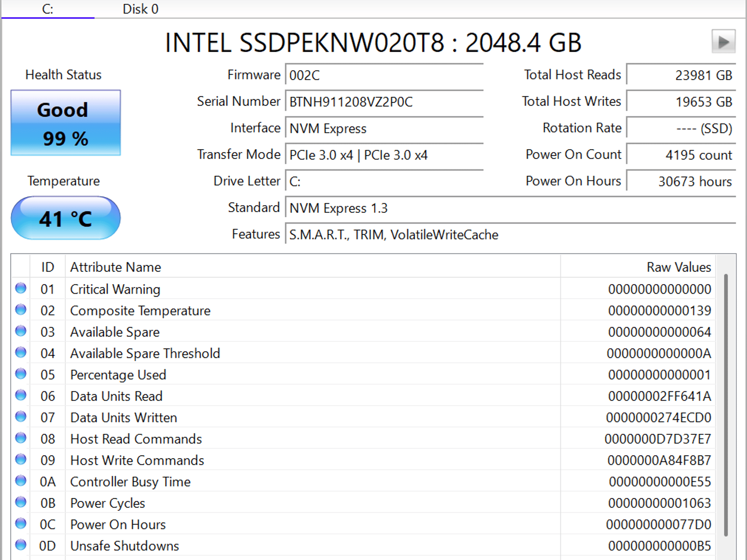Click the status dot for Unsafe Shutdowns
The image size is (747, 560).
(x=21, y=545)
